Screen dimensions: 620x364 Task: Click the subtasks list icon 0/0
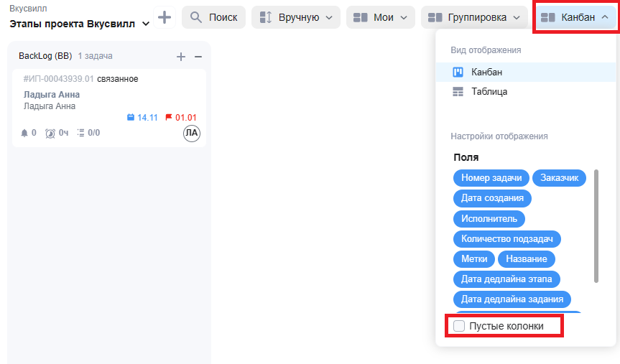80,133
